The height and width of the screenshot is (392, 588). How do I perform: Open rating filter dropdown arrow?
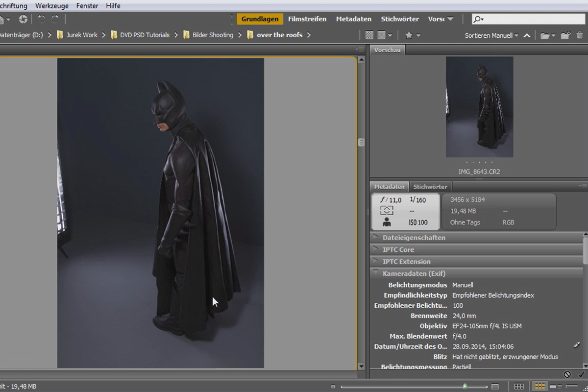point(418,35)
